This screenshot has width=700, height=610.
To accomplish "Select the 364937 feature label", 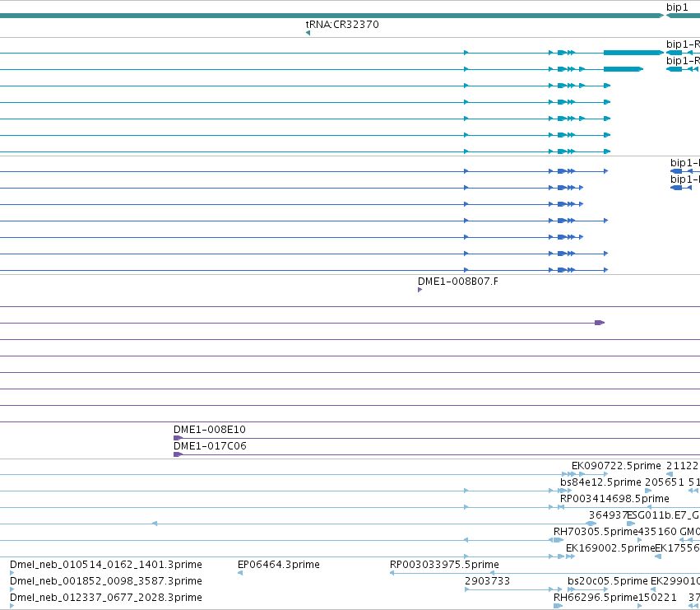I will coord(608,515).
